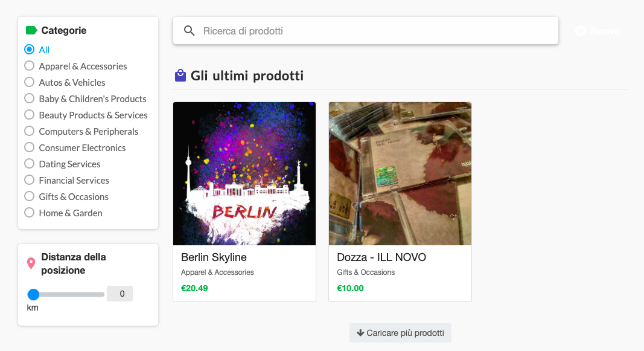Click the green Categorie tag icon
This screenshot has width=644, height=351.
click(31, 30)
